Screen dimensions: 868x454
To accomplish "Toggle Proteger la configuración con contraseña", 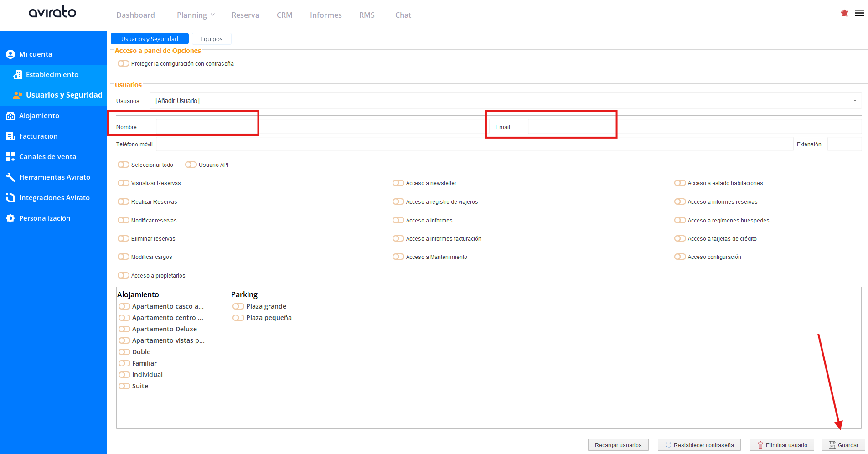I will pos(123,63).
